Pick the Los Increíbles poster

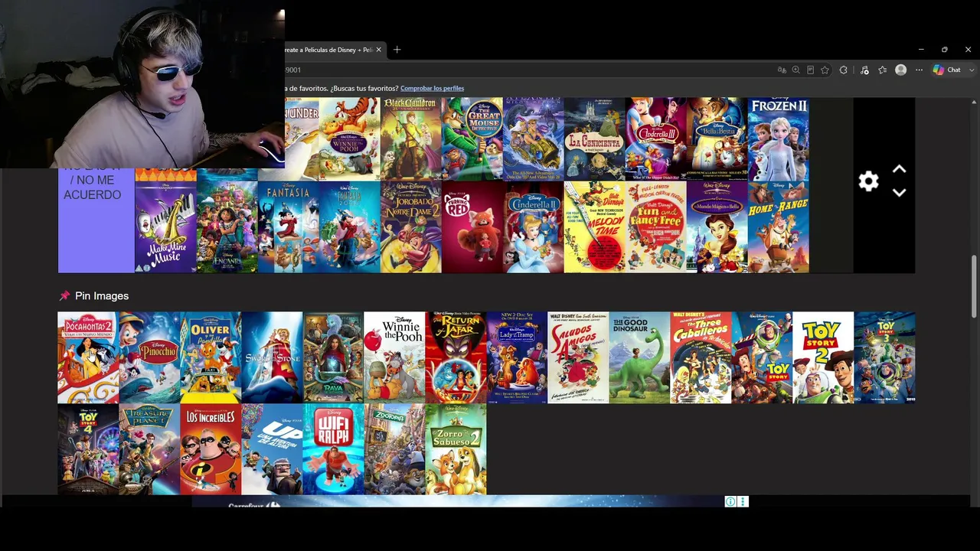(211, 449)
